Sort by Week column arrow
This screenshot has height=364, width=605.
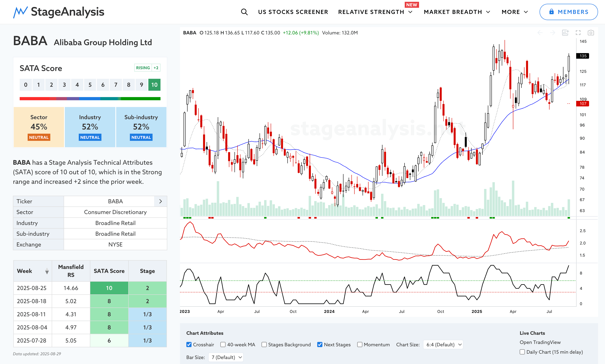(47, 271)
